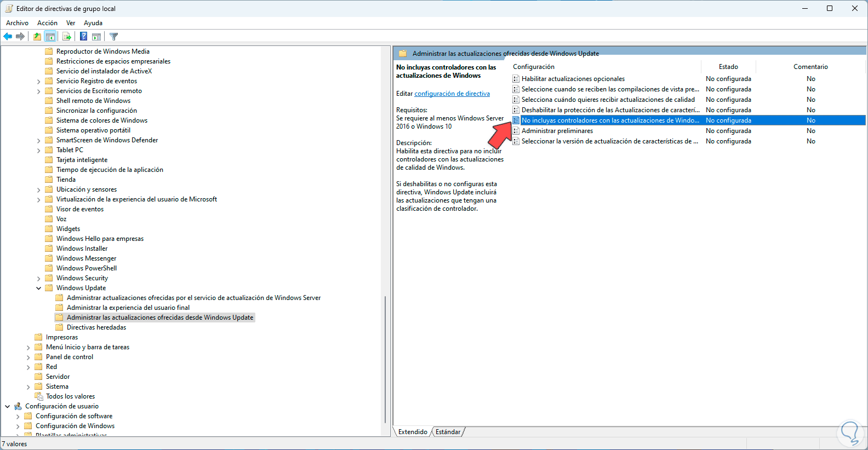The height and width of the screenshot is (450, 868).
Task: Select Sistema de colores de Windows folder
Action: 102,120
